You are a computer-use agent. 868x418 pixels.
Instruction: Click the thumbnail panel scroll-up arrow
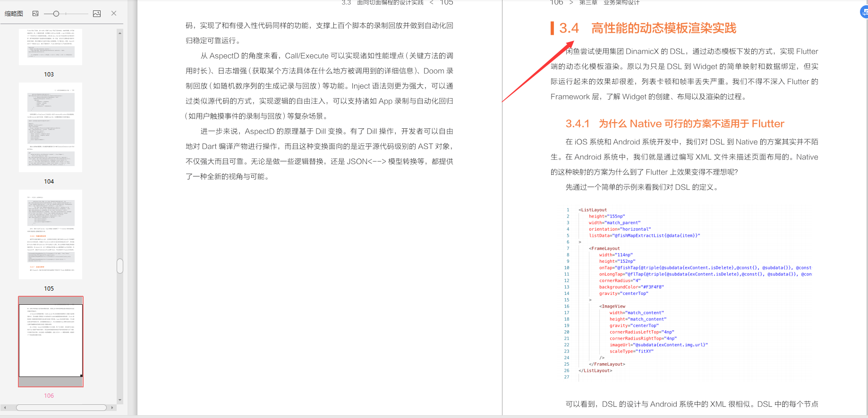click(120, 33)
